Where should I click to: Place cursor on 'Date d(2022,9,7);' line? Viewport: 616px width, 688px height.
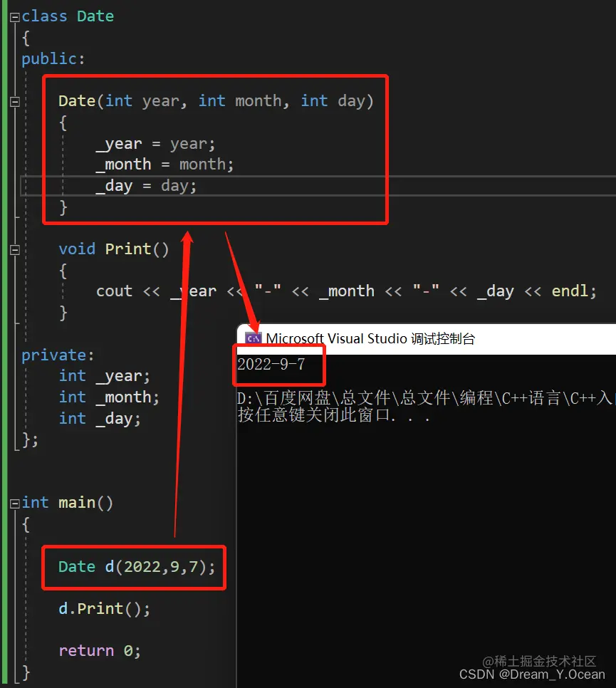(137, 567)
